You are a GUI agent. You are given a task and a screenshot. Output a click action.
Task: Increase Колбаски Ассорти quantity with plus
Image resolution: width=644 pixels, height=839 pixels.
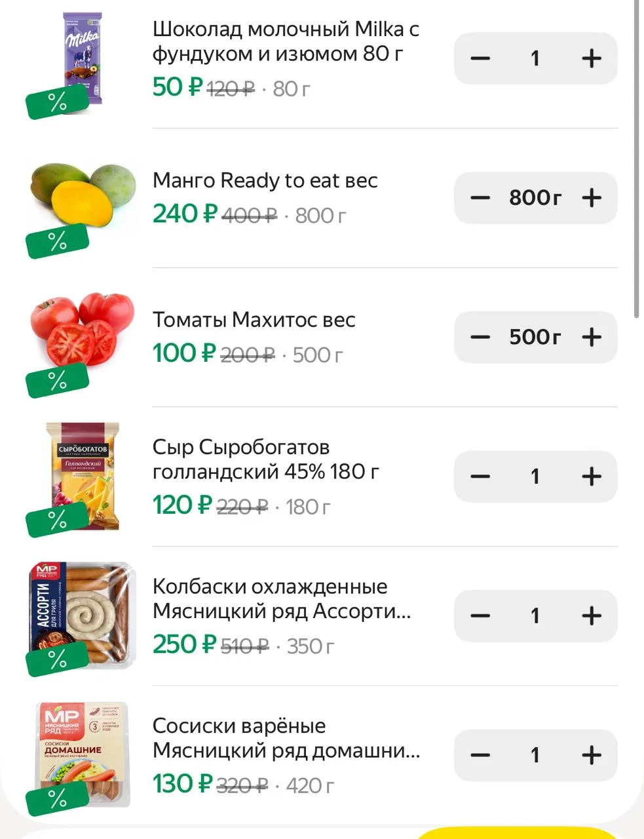point(591,615)
